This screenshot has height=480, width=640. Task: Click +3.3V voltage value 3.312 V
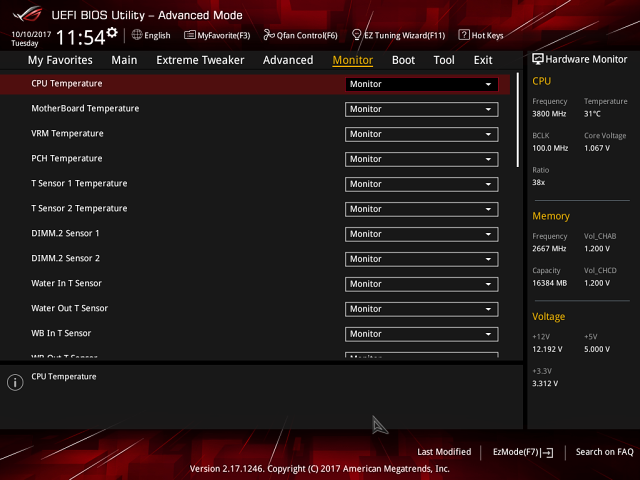click(545, 384)
